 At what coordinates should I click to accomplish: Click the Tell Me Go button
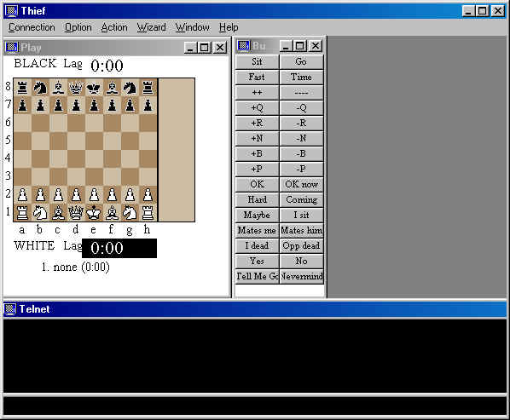click(257, 276)
